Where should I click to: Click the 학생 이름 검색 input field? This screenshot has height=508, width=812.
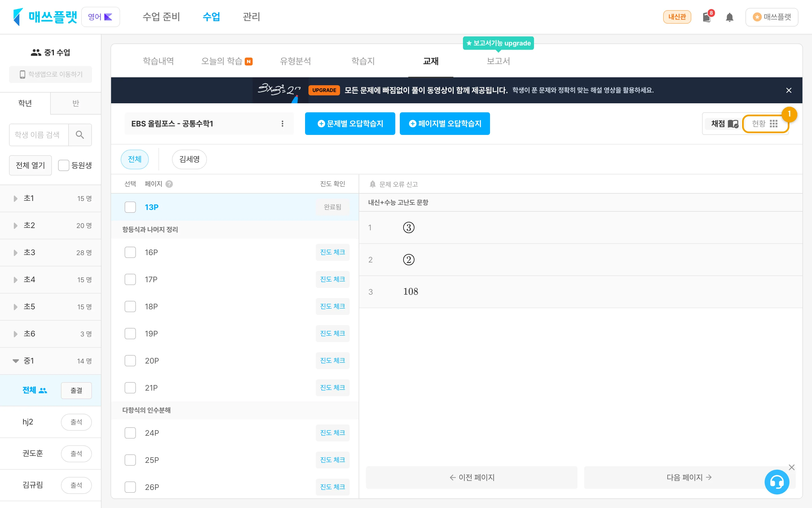point(39,135)
